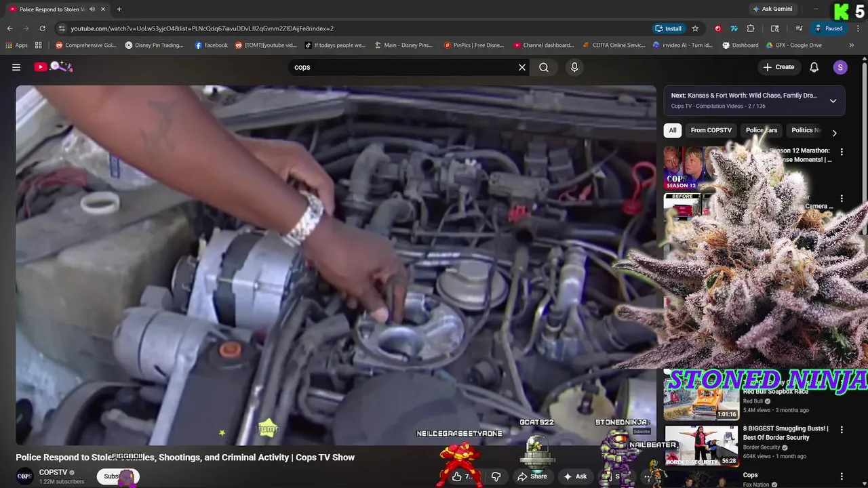The image size is (868, 488).
Task: Open the Disney Pin Trading bookmark
Action: click(154, 45)
